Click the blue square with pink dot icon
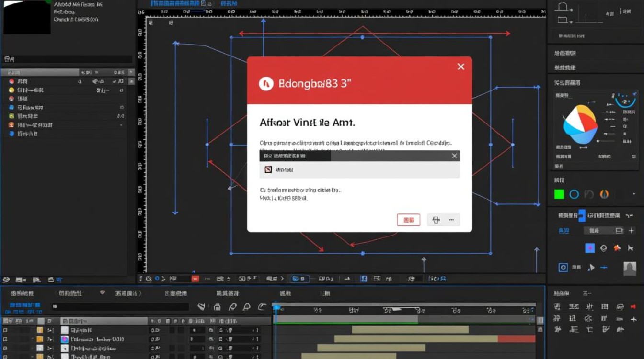Screen dimensions: 644x359 (590, 248)
